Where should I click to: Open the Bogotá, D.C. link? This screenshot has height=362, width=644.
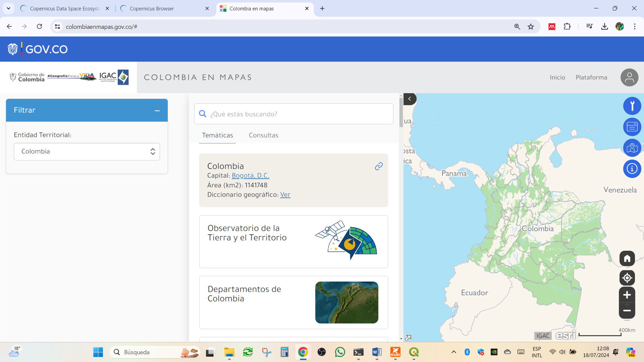[x=251, y=176]
